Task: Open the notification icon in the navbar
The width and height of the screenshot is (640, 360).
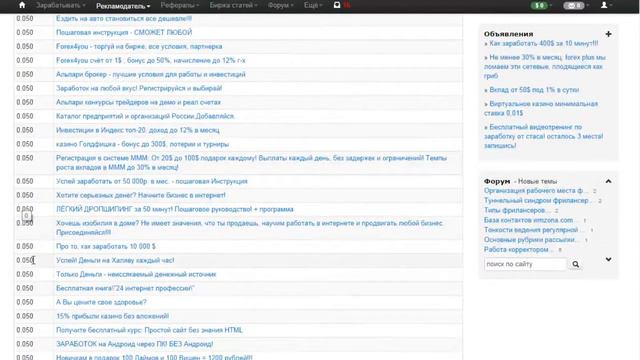Action: click(x=337, y=5)
